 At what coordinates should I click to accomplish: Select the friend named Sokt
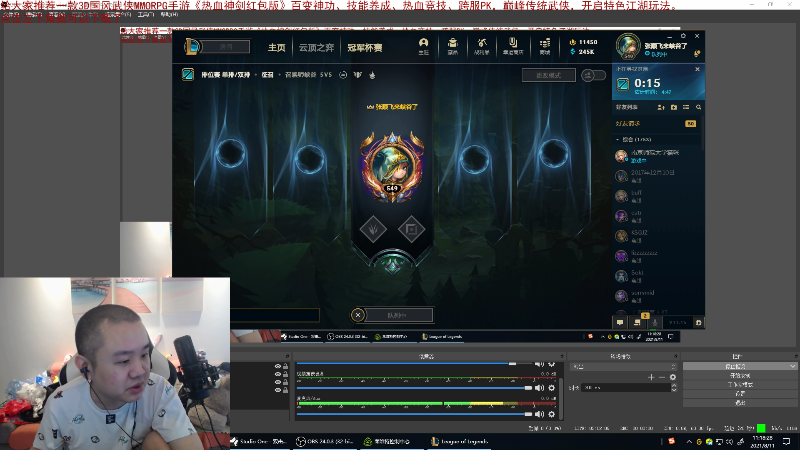(x=658, y=276)
